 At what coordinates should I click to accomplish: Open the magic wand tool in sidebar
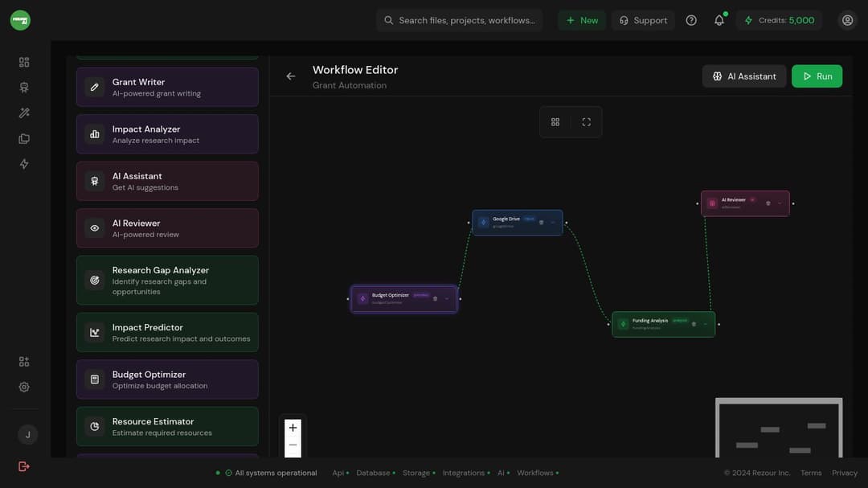[x=24, y=113]
